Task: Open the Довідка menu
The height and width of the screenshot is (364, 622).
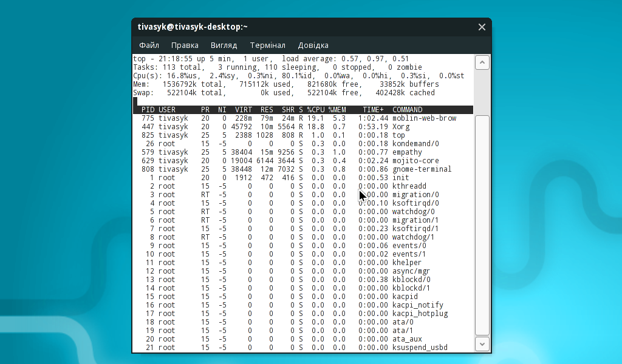Action: pyautogui.click(x=313, y=45)
